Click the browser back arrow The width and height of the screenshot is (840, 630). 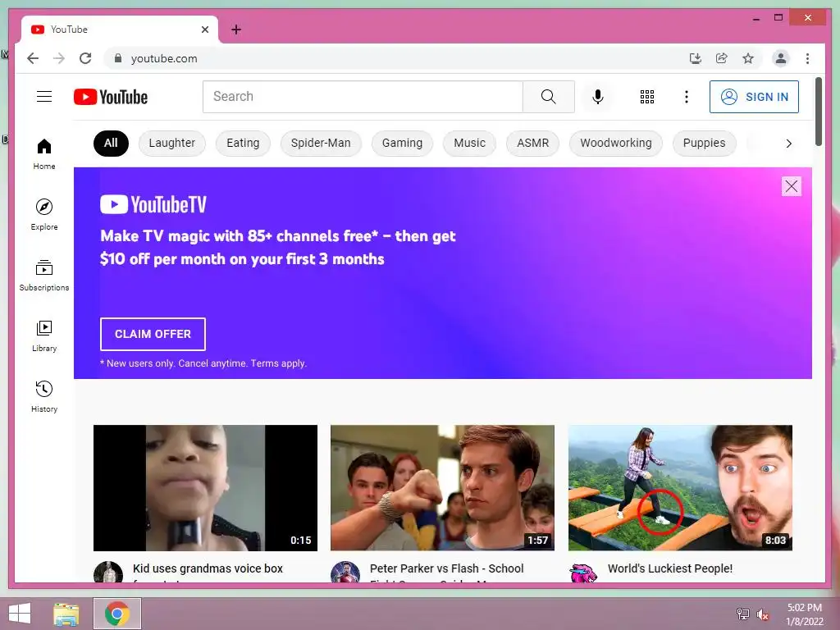[x=33, y=58]
